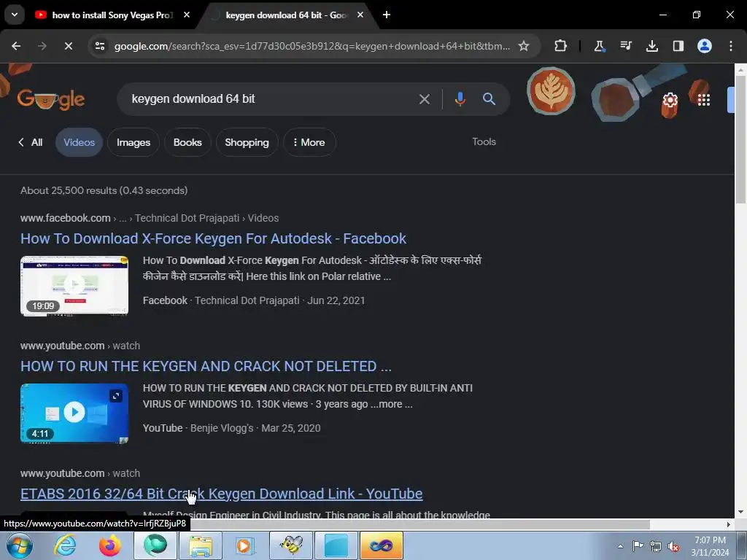The image size is (747, 560).
Task: Open HOW TO RUN THE KEYGEN link
Action: coord(206,366)
